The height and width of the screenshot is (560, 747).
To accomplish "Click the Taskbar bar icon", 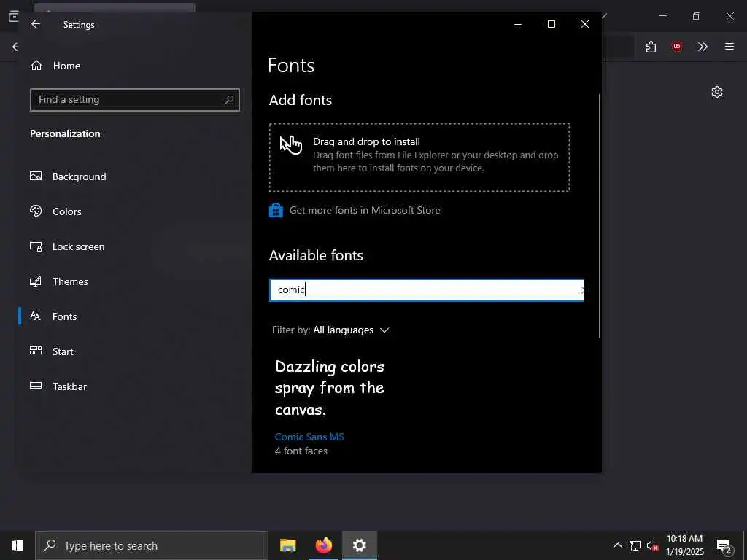I will (x=36, y=386).
